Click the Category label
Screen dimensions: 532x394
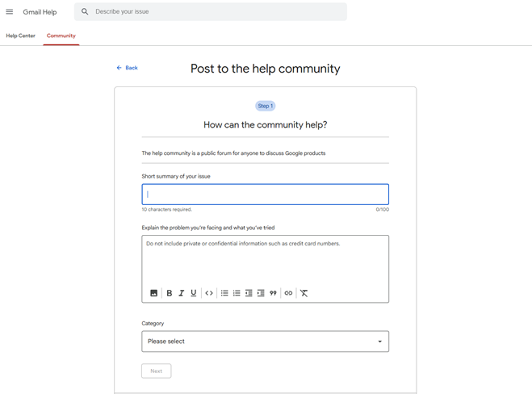tap(153, 324)
